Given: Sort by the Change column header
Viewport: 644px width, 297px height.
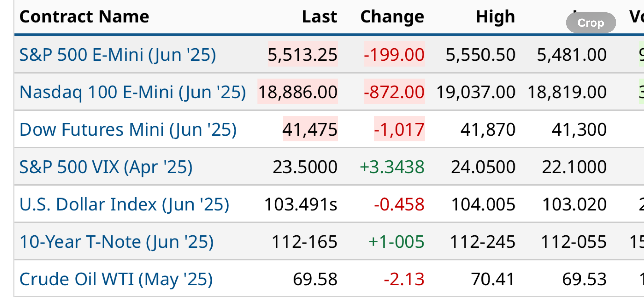Looking at the screenshot, I should [x=392, y=17].
